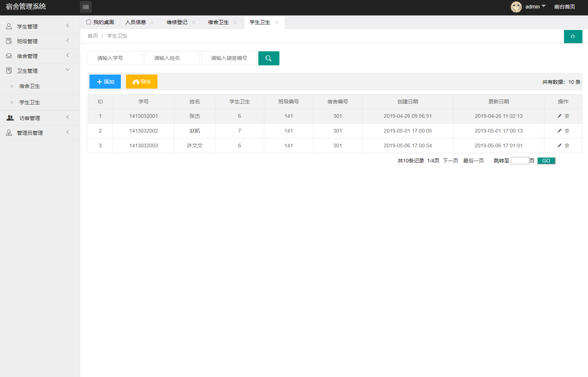Open 学生卫生 in the sidebar submenu
588x377 pixels.
point(30,102)
